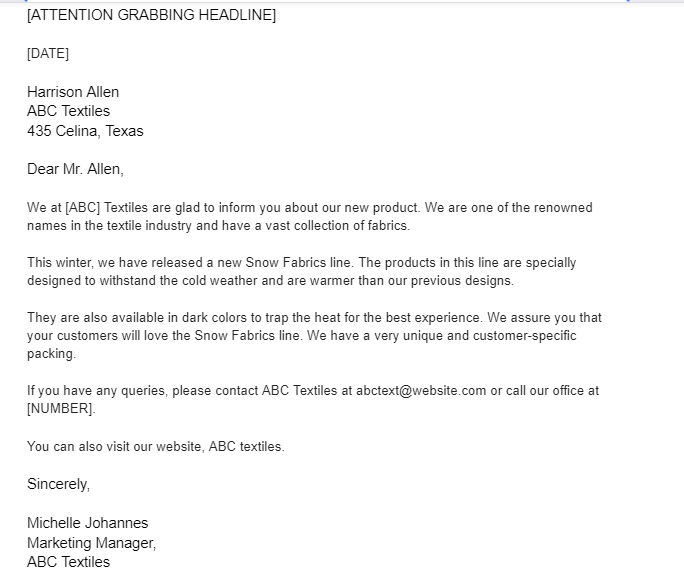Click the [ABC] placeholder in first paragraph
684x572 pixels.
[82, 207]
